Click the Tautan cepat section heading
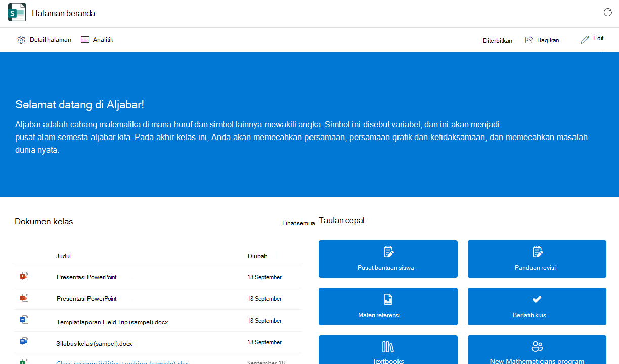Screen dimensions: 619x364 coord(341,221)
